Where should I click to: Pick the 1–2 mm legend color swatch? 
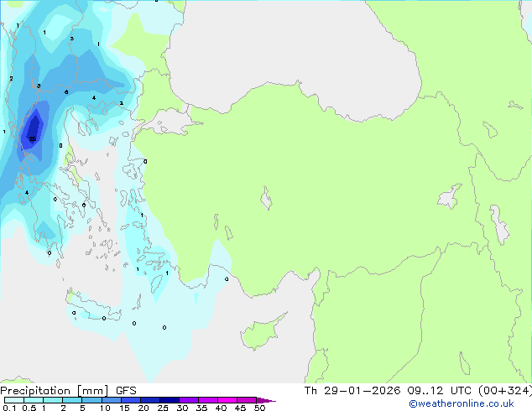[x=53, y=400]
